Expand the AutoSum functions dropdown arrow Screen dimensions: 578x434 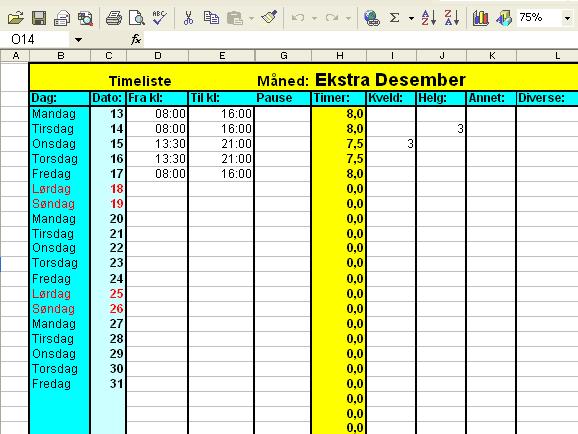(411, 18)
